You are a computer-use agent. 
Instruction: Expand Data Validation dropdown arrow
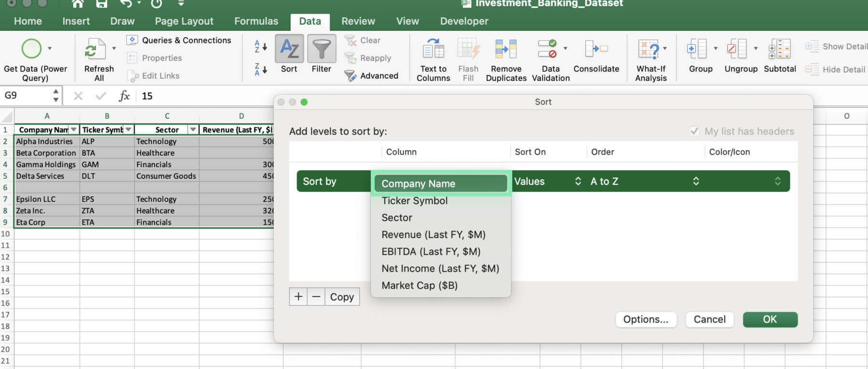tap(565, 48)
